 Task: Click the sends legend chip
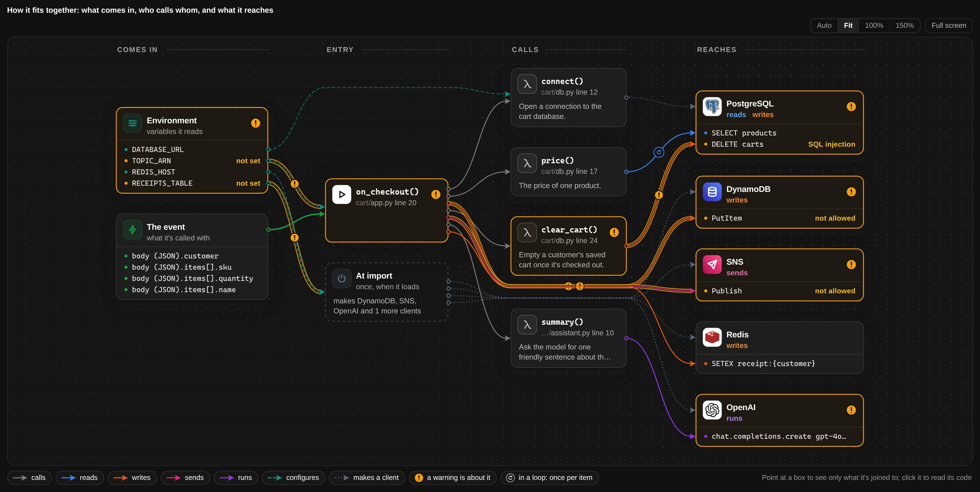click(185, 478)
